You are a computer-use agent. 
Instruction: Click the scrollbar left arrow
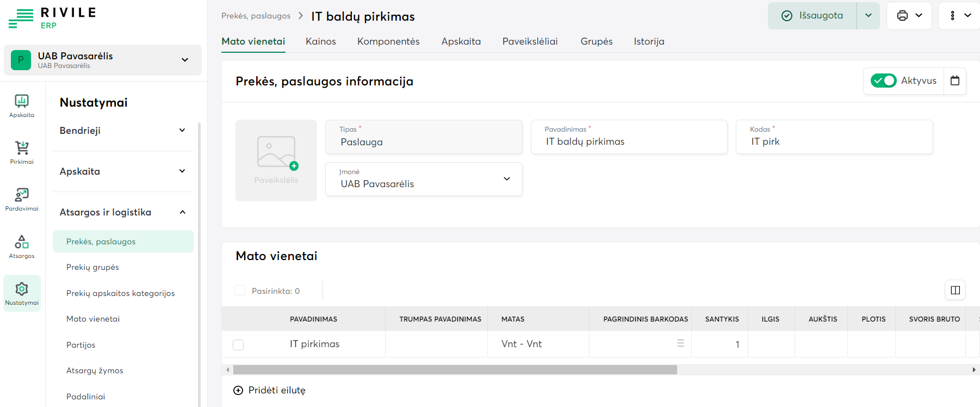tap(228, 370)
